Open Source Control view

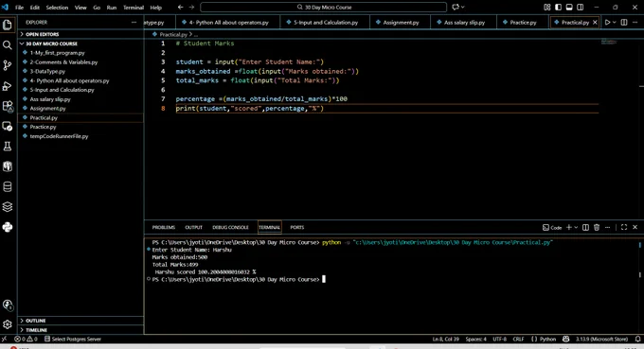click(8, 65)
